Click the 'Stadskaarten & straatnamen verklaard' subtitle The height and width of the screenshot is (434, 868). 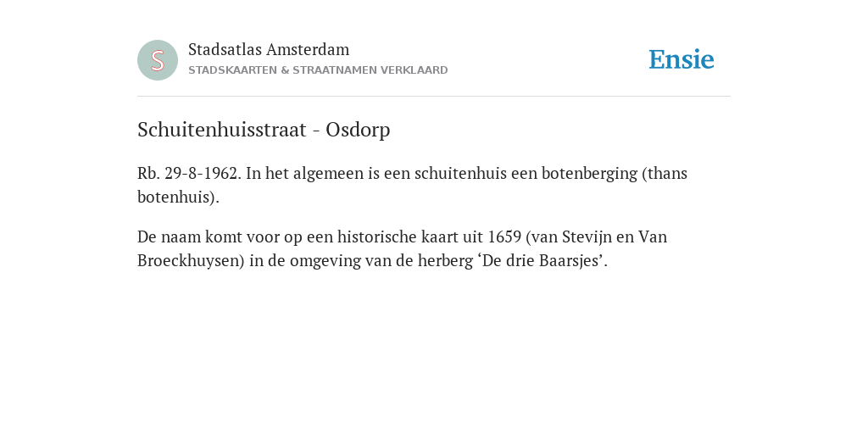click(318, 70)
